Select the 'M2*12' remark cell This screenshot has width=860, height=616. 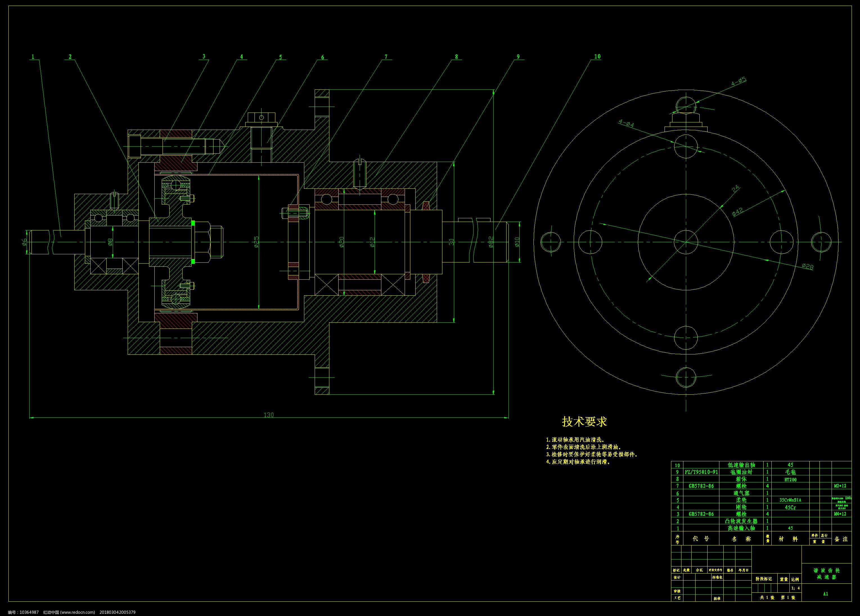[841, 485]
